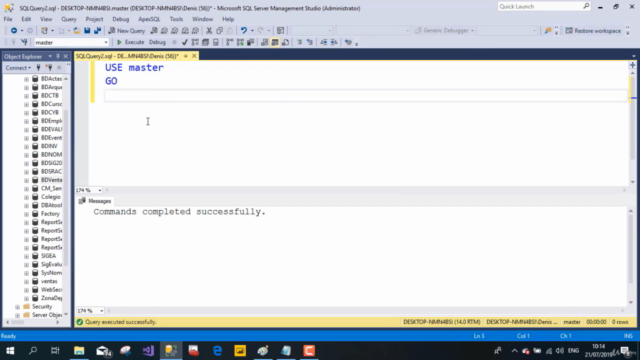This screenshot has height=360, width=640.
Task: Open the Edit menu
Action: tap(26, 19)
